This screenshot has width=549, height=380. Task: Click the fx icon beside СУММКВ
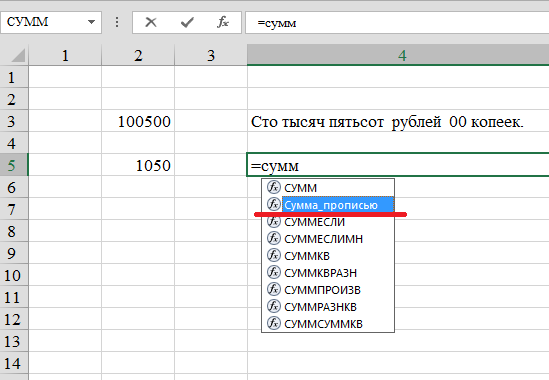coord(274,255)
